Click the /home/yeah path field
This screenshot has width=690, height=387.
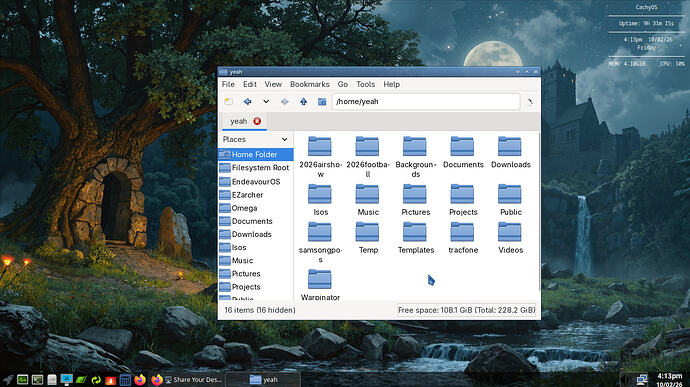(x=426, y=102)
